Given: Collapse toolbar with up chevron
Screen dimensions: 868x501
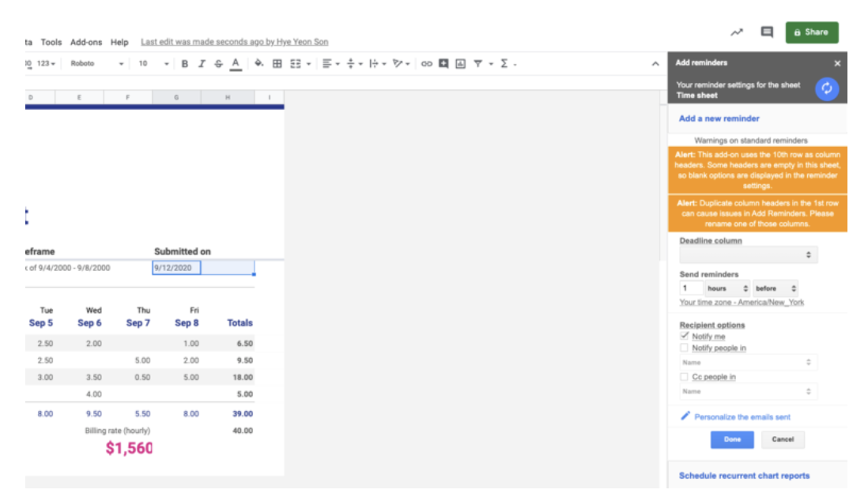Looking at the screenshot, I should click(655, 64).
